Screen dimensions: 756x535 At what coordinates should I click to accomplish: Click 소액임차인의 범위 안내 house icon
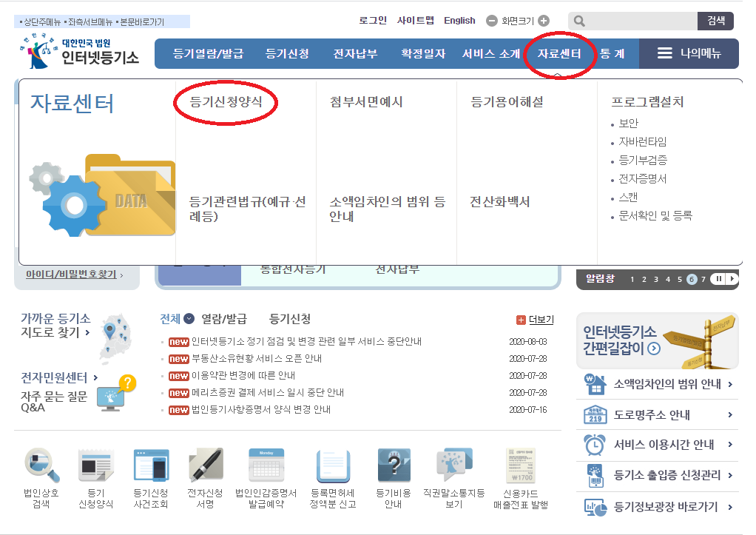[595, 384]
